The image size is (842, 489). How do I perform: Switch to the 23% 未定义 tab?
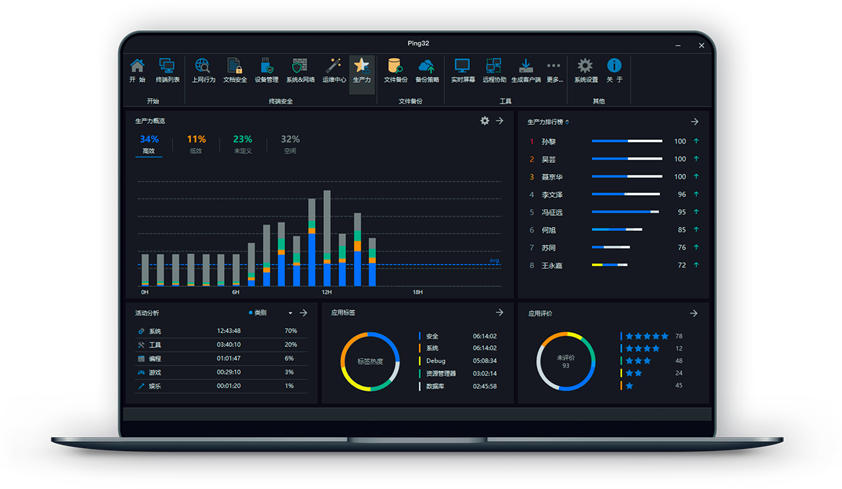242,144
